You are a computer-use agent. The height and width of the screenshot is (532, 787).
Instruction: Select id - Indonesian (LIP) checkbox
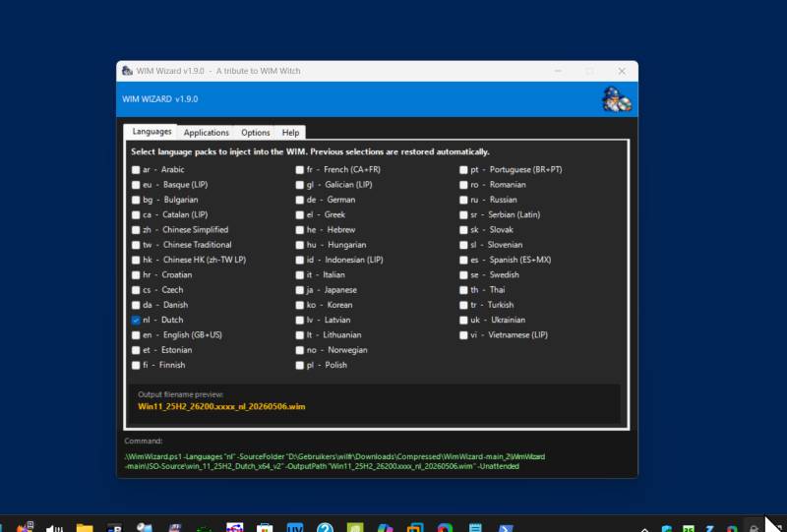300,260
